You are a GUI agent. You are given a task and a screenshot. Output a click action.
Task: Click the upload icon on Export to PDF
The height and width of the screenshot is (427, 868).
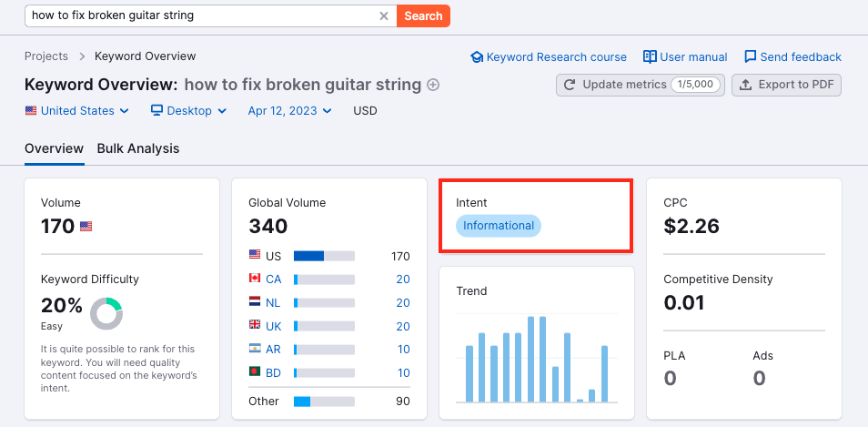point(746,86)
